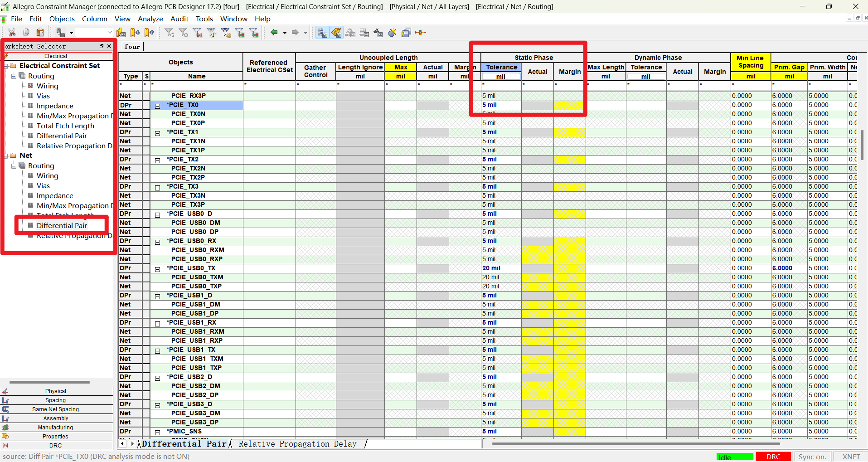This screenshot has height=462, width=868.
Task: Open the File menu
Action: point(16,19)
